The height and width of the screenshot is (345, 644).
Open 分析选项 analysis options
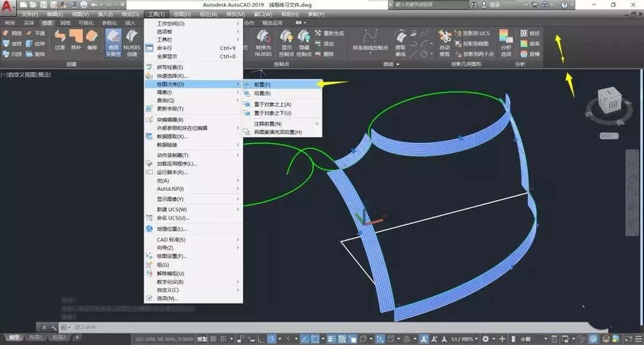pyautogui.click(x=506, y=42)
